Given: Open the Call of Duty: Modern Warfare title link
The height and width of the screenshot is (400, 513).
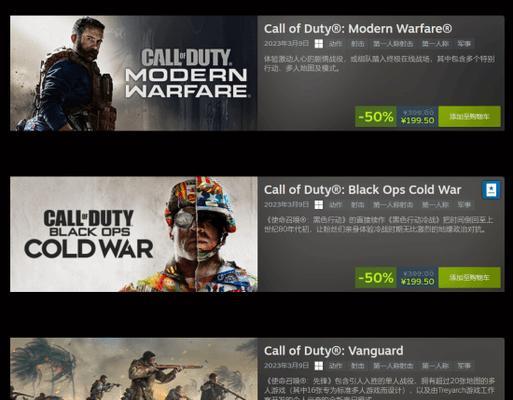Looking at the screenshot, I should point(358,29).
